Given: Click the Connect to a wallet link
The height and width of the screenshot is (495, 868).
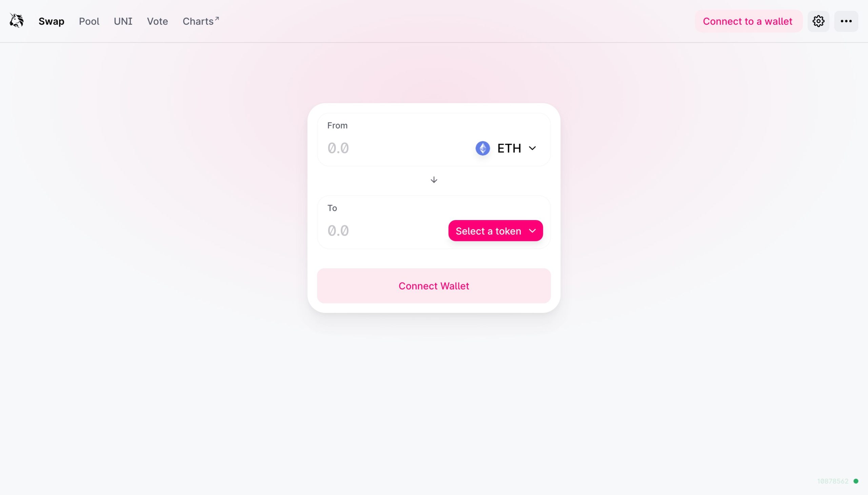Looking at the screenshot, I should coord(747,20).
